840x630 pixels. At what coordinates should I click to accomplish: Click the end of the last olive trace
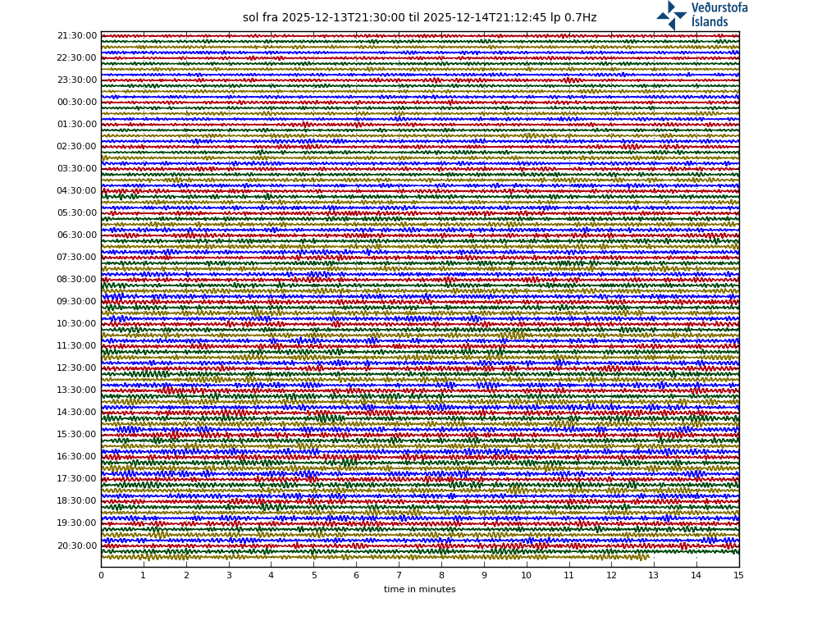pyautogui.click(x=648, y=557)
